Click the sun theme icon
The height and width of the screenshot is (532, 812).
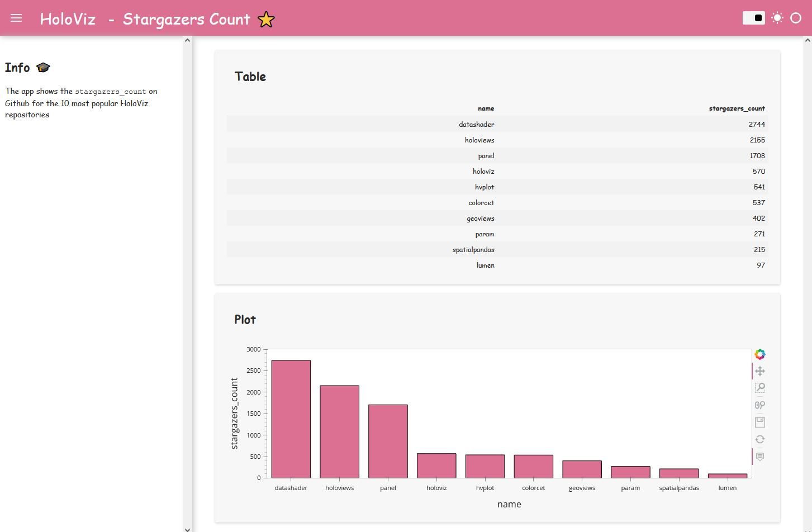point(777,18)
